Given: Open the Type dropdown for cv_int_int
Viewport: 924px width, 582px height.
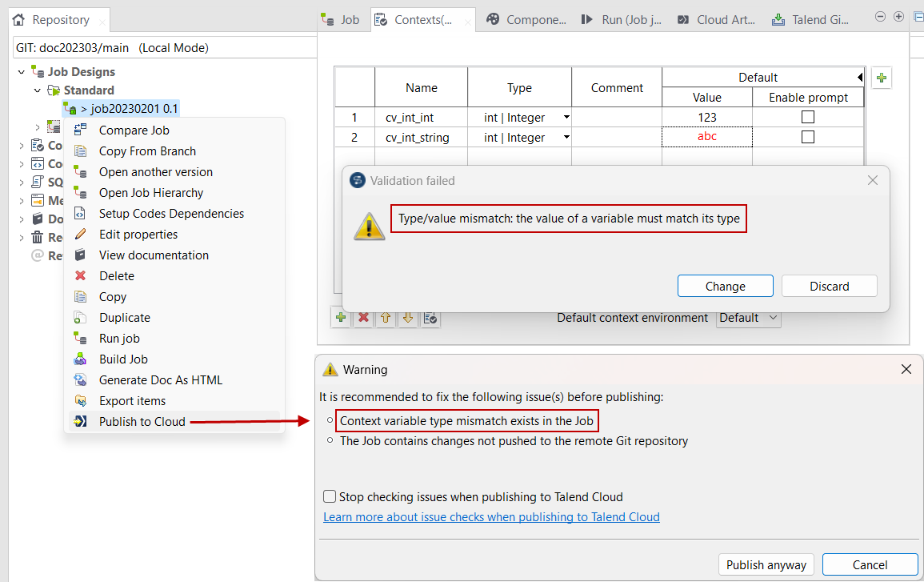Looking at the screenshot, I should click(566, 117).
